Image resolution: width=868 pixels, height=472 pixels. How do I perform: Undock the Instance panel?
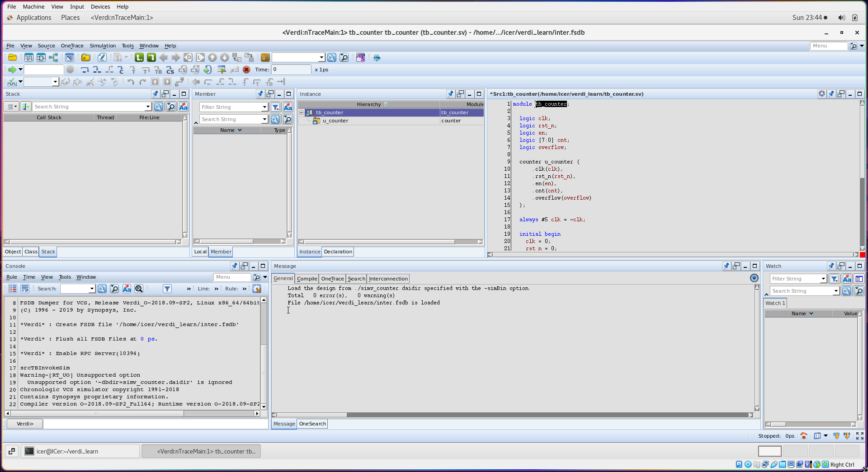[x=460, y=94]
